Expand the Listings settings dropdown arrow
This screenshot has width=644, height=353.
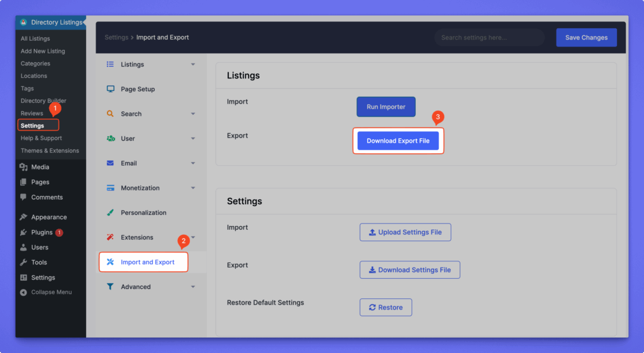pos(193,65)
